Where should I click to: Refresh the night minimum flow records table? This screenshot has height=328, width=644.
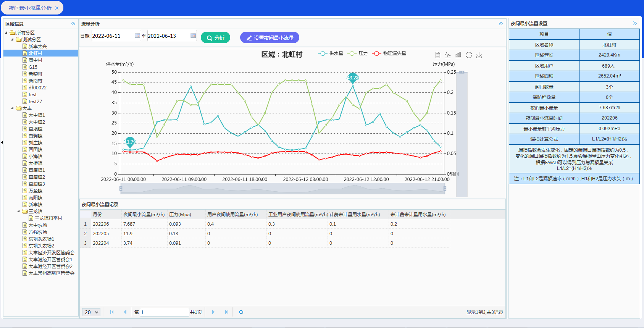[241, 312]
